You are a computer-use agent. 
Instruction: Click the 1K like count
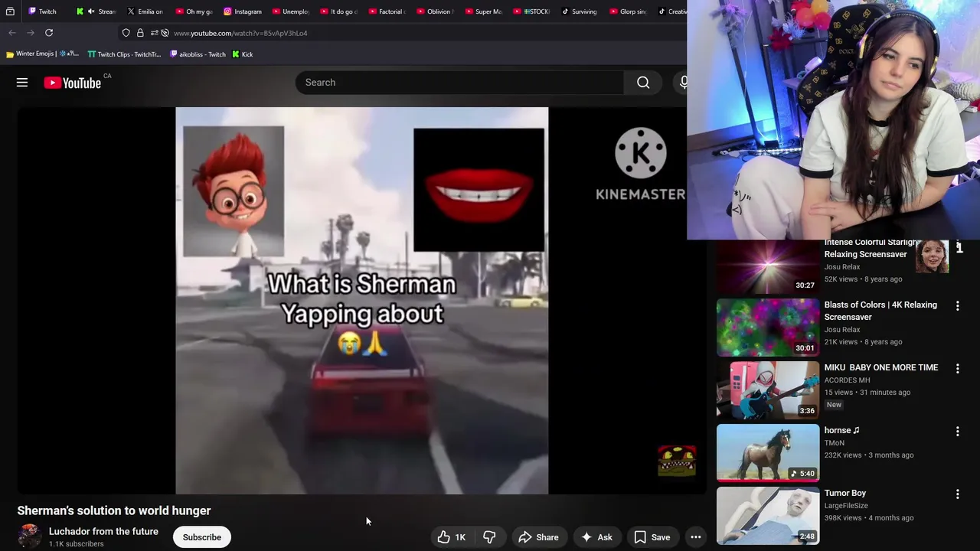[460, 537]
